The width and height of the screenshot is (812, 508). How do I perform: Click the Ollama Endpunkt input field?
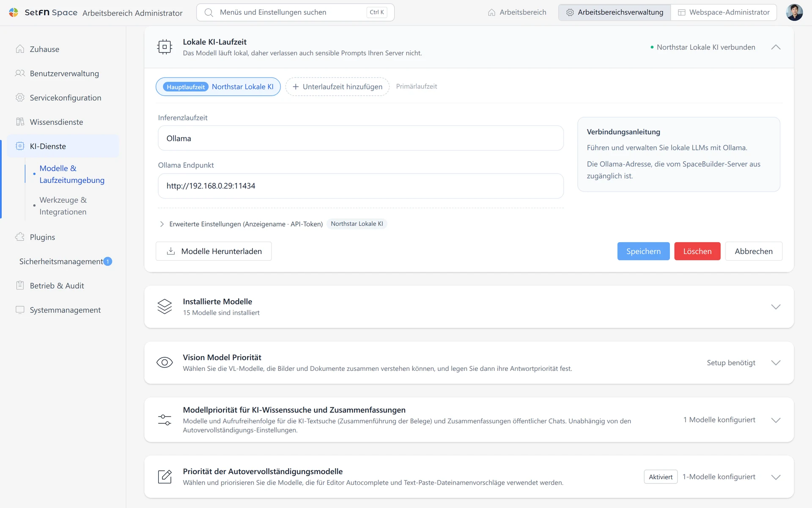tap(361, 186)
